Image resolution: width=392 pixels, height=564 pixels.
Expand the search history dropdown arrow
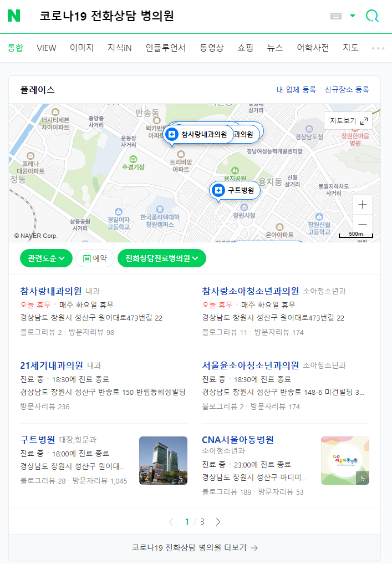353,16
